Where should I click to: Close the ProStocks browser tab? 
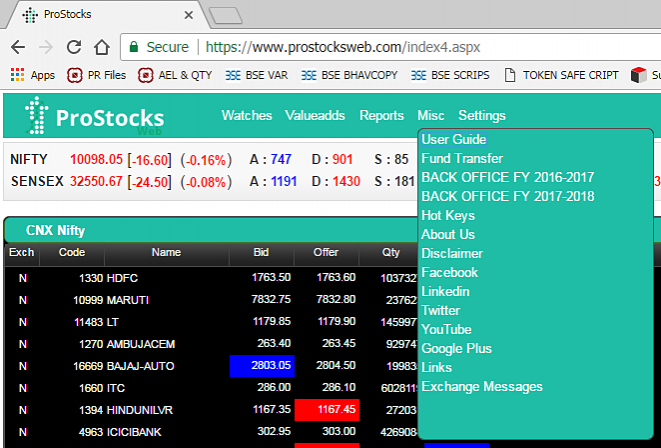pos(188,15)
